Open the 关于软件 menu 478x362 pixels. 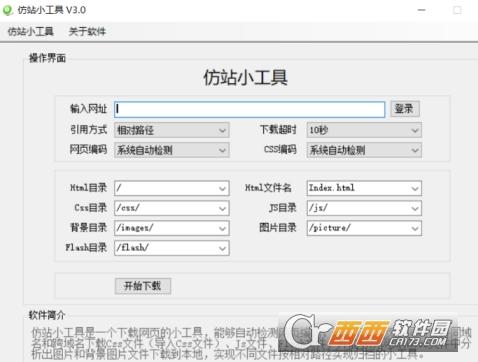click(87, 32)
